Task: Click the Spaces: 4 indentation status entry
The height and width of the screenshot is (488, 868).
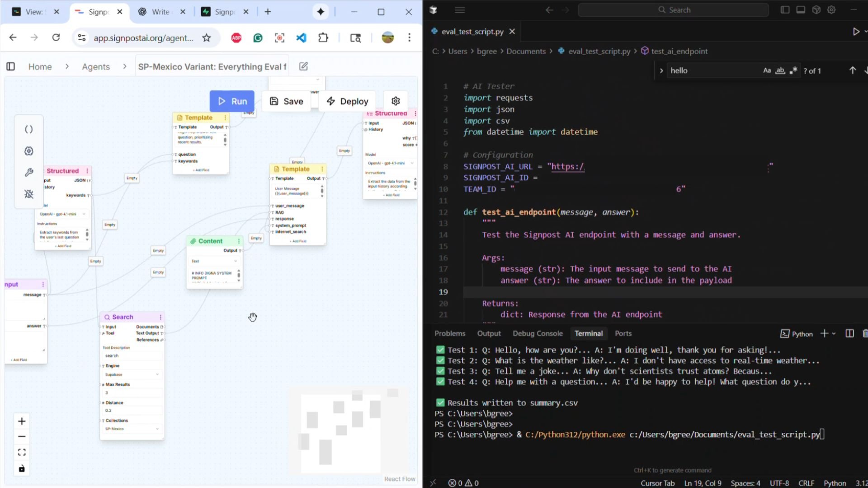Action: coord(745,483)
